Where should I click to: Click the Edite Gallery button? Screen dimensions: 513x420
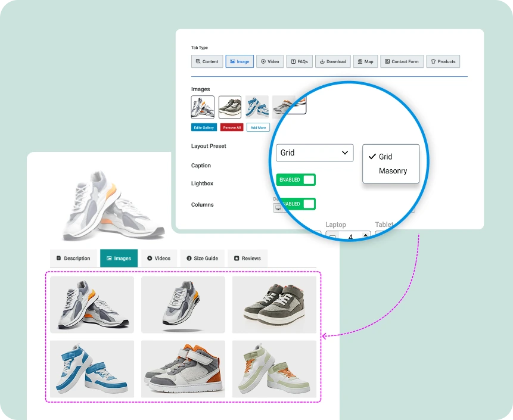(x=204, y=127)
